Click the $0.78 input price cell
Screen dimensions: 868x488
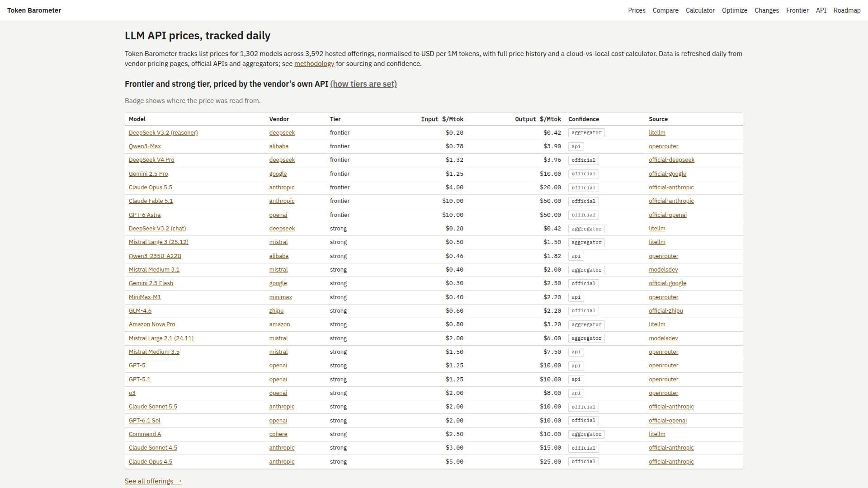point(454,146)
